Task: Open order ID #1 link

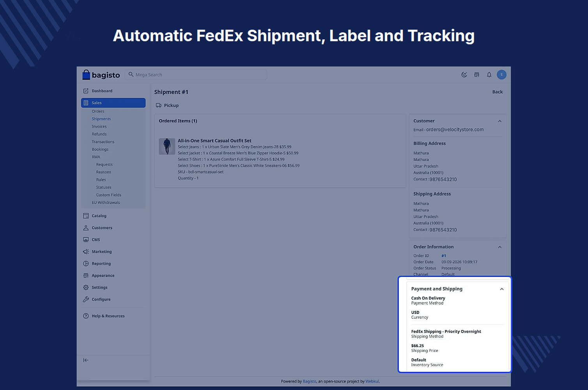Action: pyautogui.click(x=444, y=256)
